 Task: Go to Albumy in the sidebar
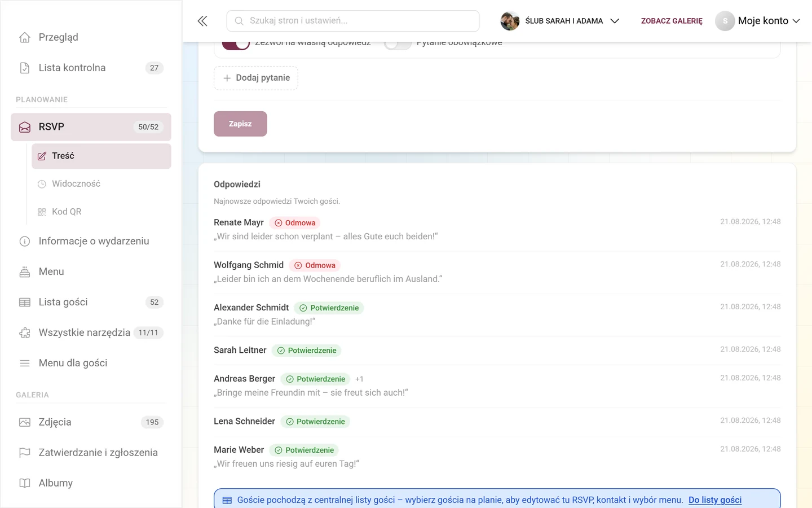click(x=91, y=483)
